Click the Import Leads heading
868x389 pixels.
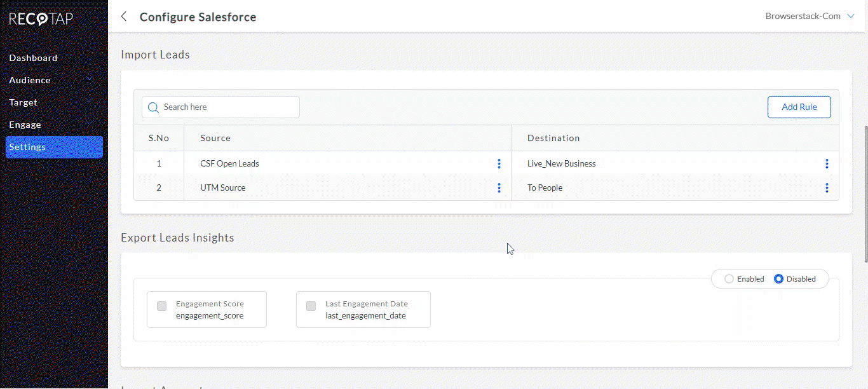coord(155,55)
